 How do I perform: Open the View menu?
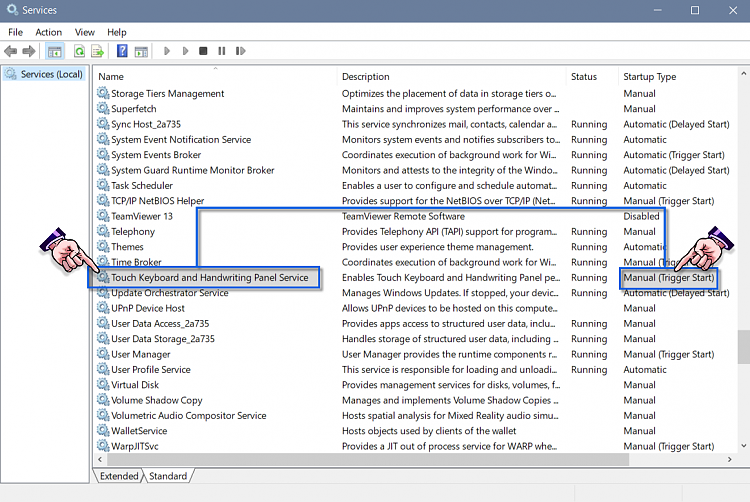(85, 32)
